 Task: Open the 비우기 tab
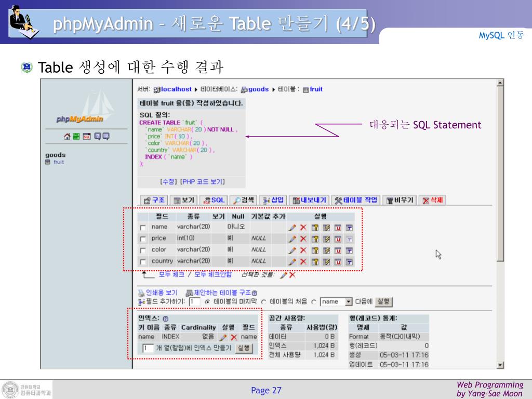point(400,200)
